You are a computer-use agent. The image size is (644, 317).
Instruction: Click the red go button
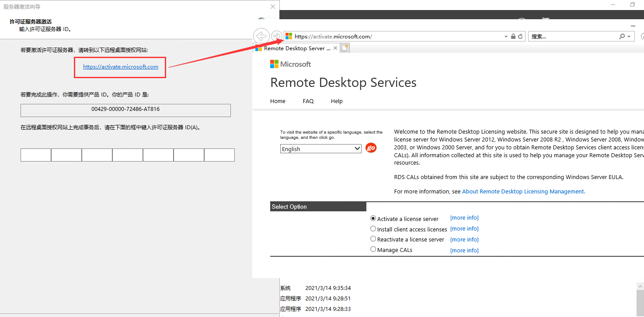click(x=370, y=148)
